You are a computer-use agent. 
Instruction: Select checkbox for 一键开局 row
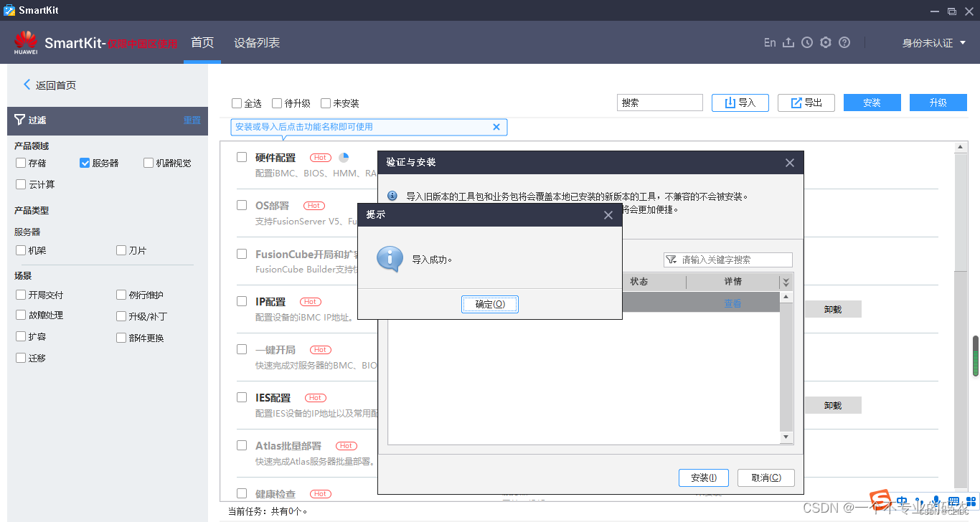[242, 349]
